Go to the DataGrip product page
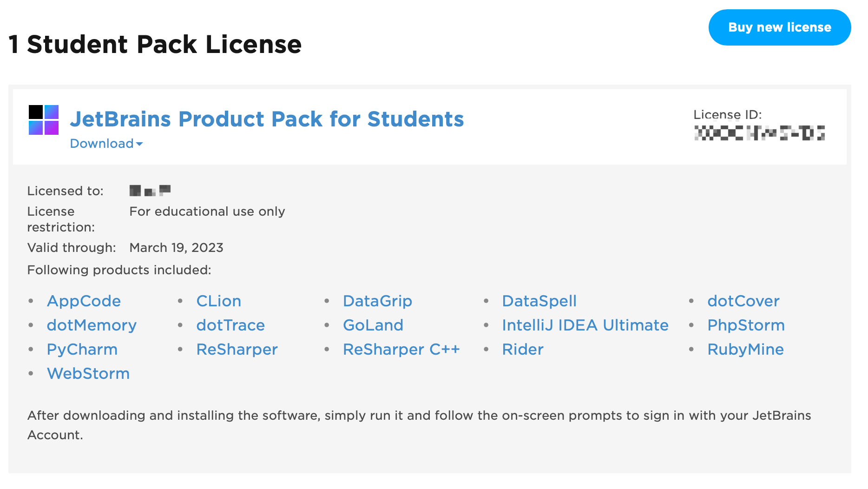The height and width of the screenshot is (489, 868). tap(377, 301)
